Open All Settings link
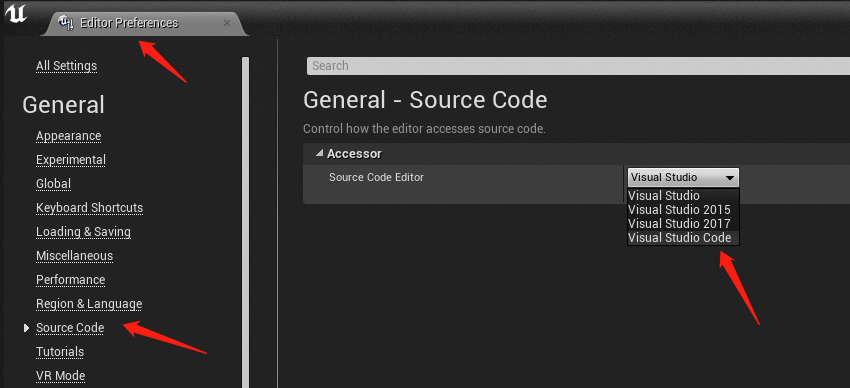850x388 pixels. [x=66, y=66]
